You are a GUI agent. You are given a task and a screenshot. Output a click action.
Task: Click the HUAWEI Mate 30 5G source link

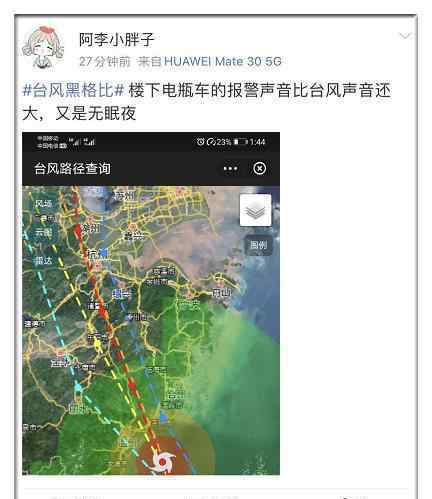tap(223, 61)
